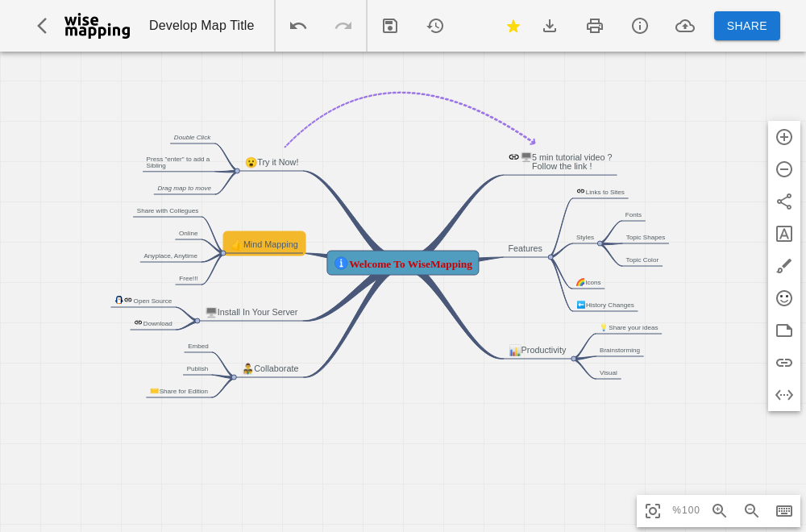Select the Free!!! node
Image resolution: width=806 pixels, height=532 pixels.
[x=188, y=279]
